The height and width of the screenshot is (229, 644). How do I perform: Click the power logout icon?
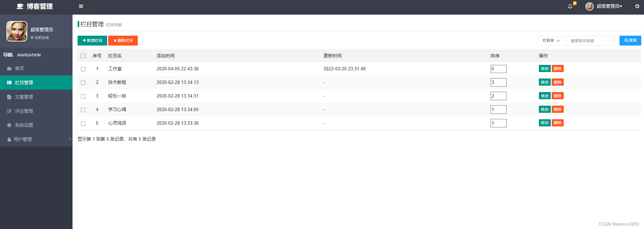pos(637,6)
